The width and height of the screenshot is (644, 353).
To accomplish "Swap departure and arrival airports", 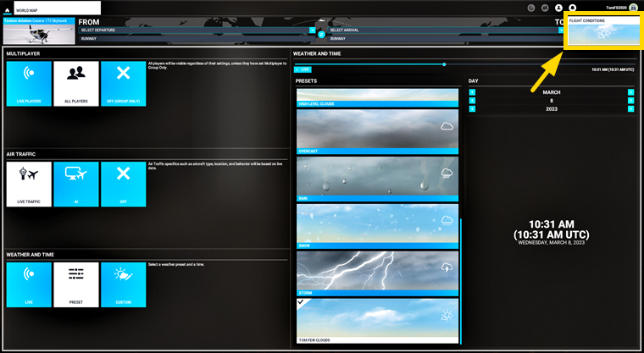I will pos(322,35).
